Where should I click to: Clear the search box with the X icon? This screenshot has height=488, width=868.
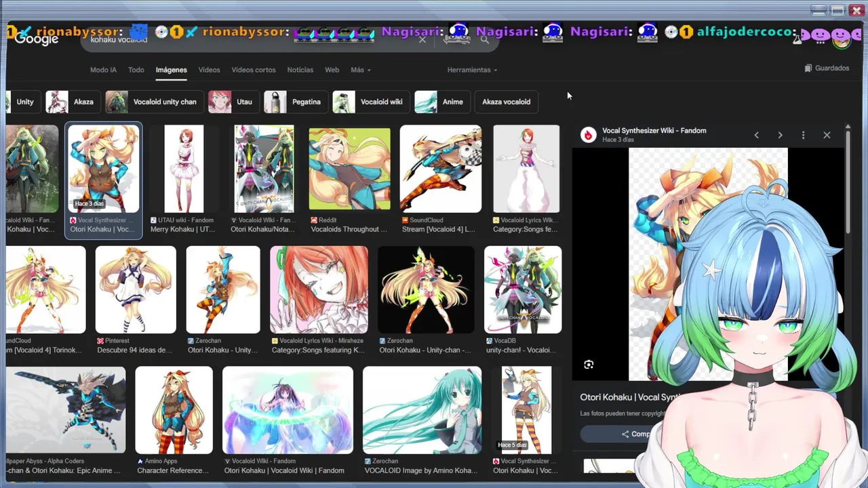422,40
